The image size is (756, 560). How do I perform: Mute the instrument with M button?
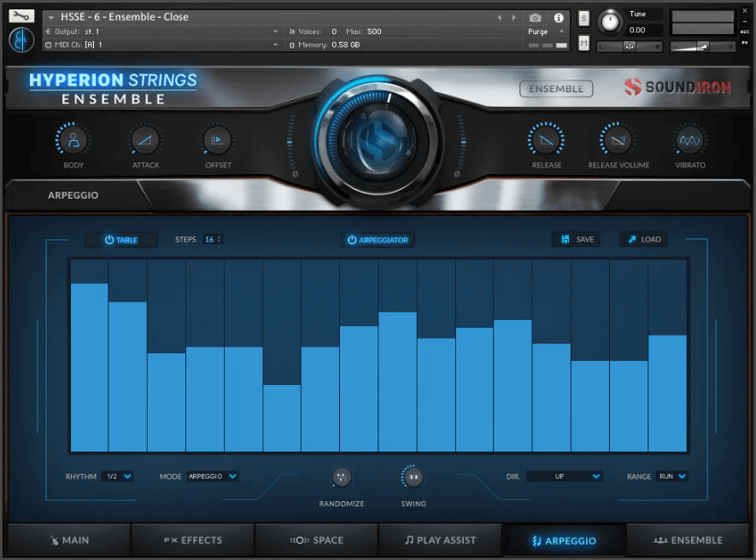point(584,44)
